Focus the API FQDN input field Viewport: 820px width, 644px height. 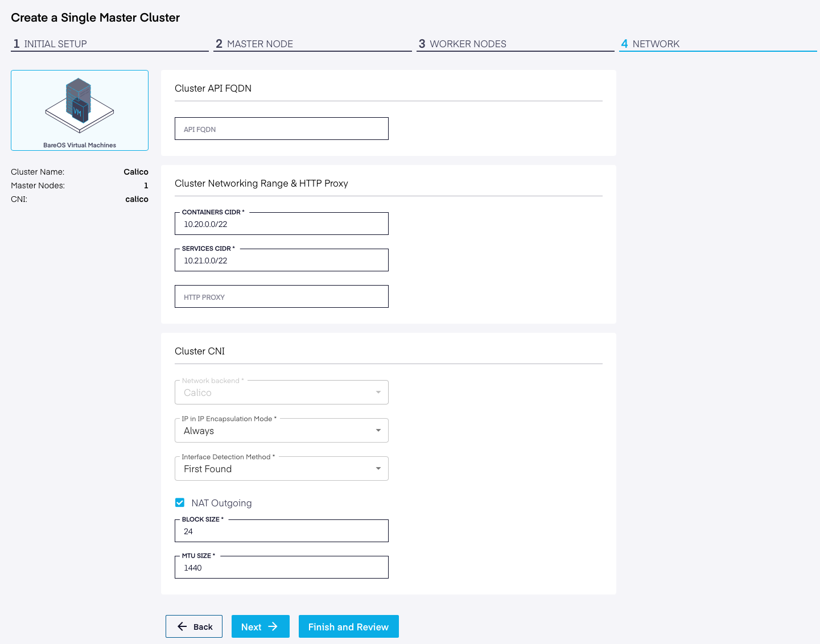click(x=281, y=129)
